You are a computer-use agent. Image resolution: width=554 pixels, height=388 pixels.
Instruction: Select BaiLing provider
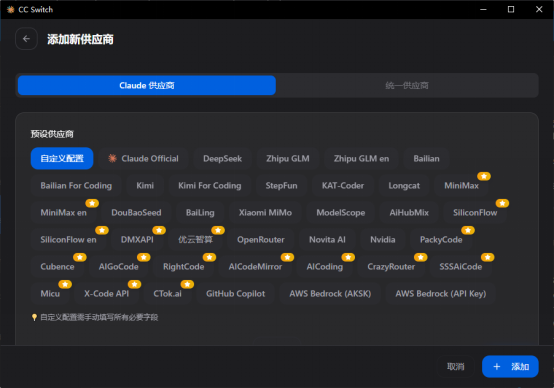[x=200, y=212]
